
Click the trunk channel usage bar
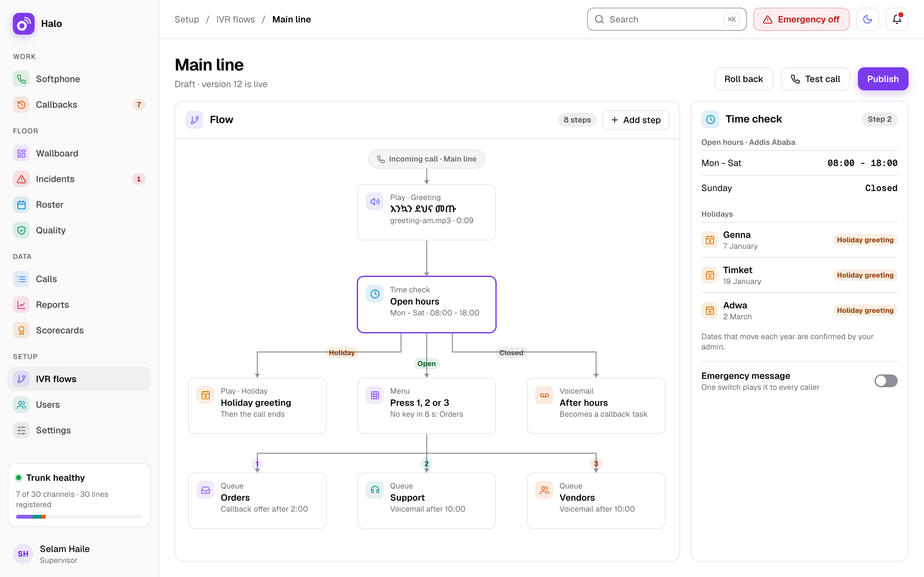click(79, 517)
